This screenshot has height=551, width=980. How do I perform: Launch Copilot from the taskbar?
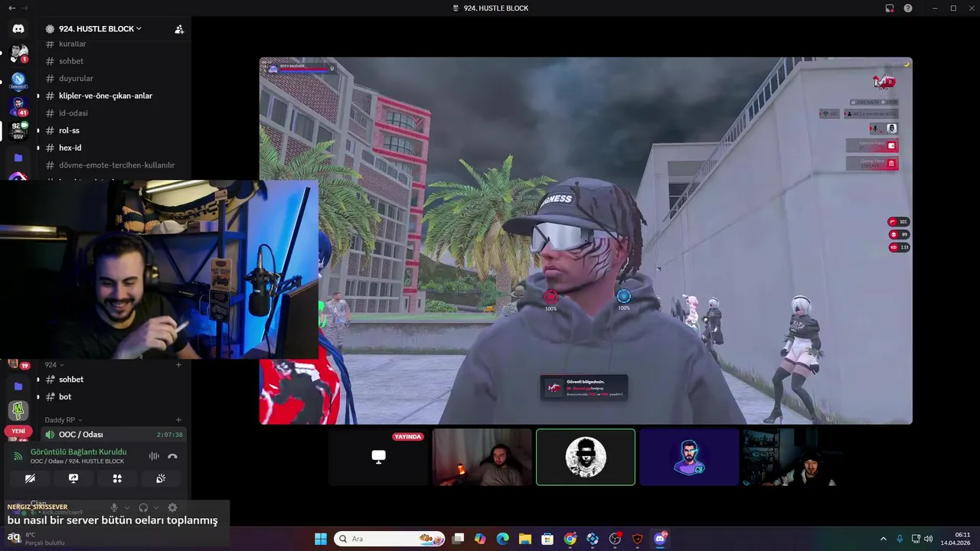click(x=480, y=539)
